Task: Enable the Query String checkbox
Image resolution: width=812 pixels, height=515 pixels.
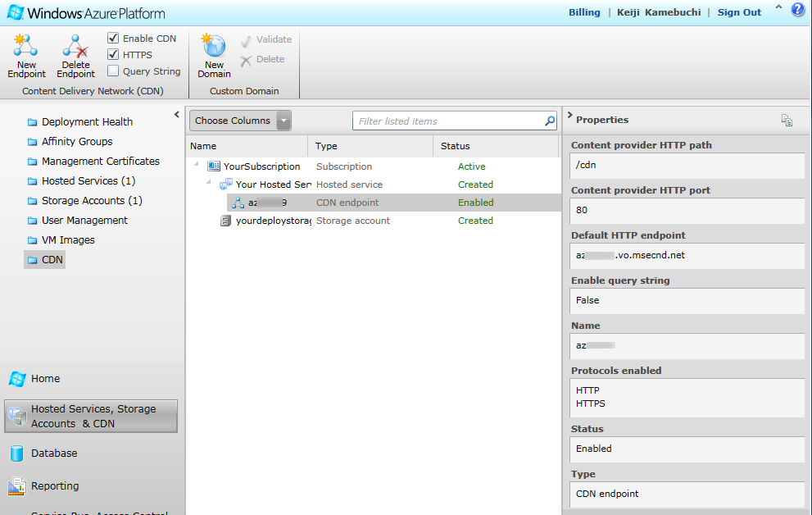Action: tap(113, 71)
